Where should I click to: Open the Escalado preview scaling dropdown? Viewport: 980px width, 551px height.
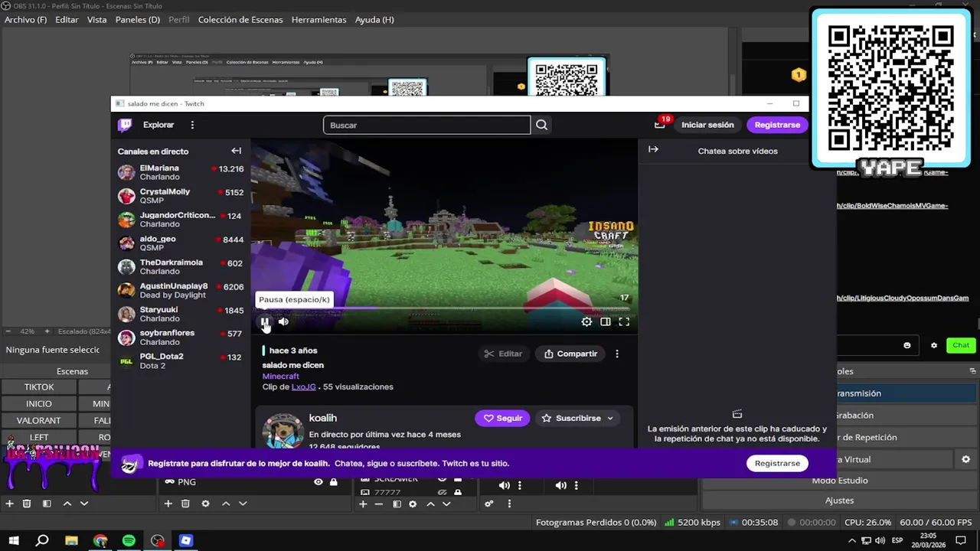(84, 331)
